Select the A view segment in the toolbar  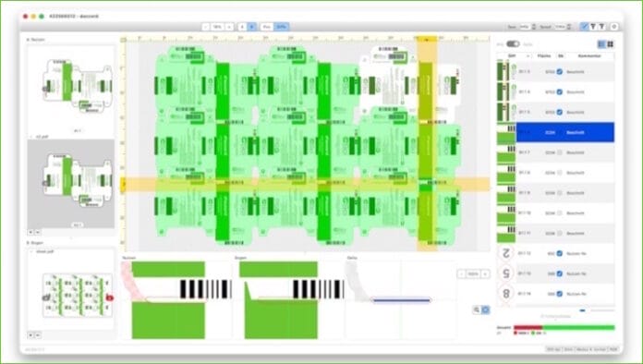pos(242,27)
